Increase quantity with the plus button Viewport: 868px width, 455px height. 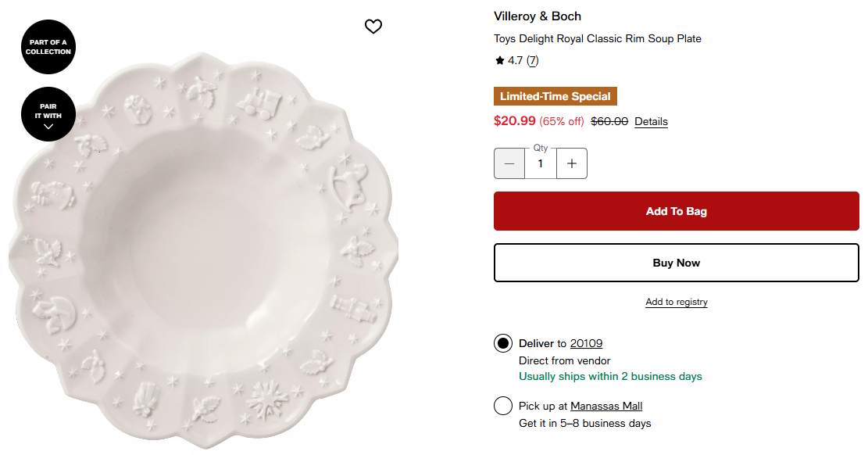tap(572, 163)
